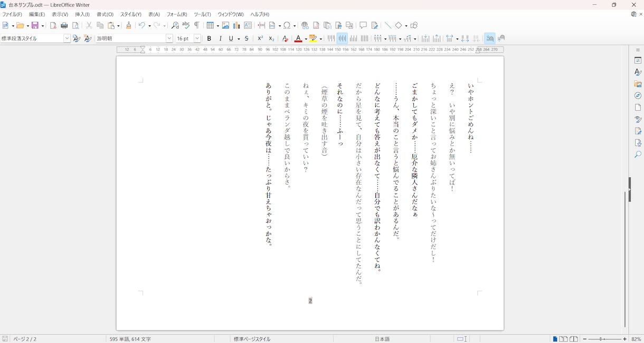644x343 pixels.
Task: Click the zoom slider in status bar
Action: click(605, 339)
